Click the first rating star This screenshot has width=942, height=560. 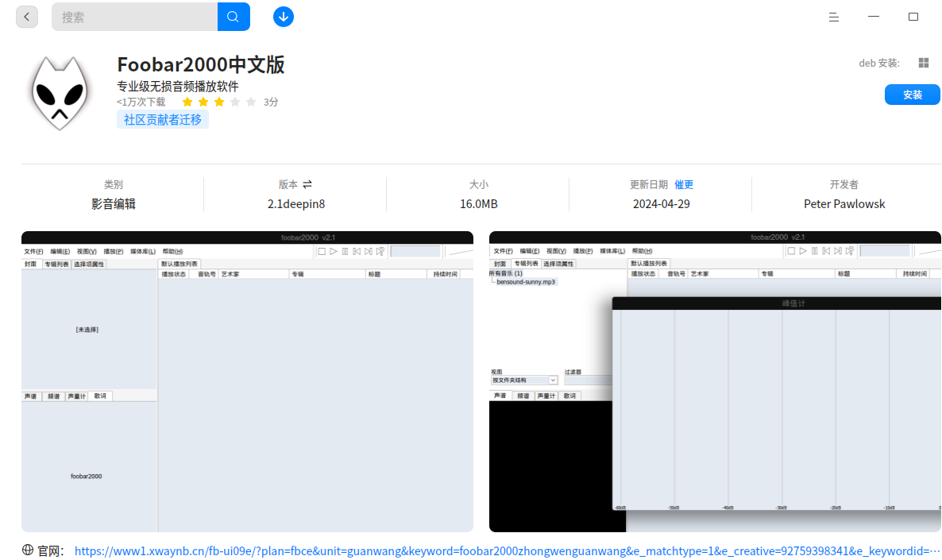point(187,102)
